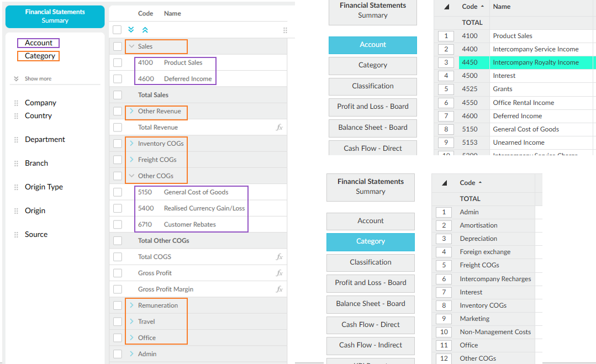Expand the Freight COGs group
Screen dimensions: 596x364
131,160
